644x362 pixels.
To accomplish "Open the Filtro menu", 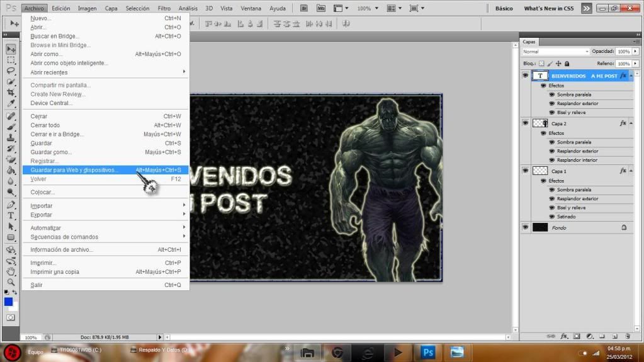I will (164, 8).
